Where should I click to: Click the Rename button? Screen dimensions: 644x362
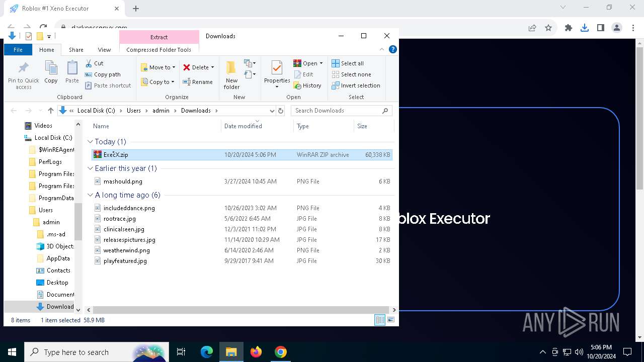coord(198,82)
